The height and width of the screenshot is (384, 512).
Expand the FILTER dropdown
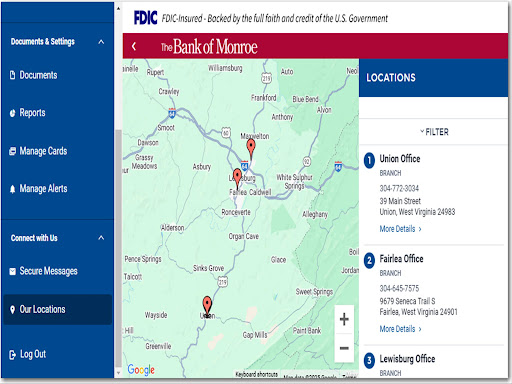coord(434,132)
